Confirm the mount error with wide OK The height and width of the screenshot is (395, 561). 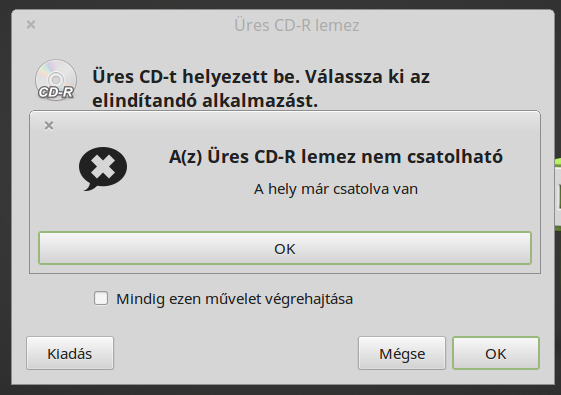[x=285, y=248]
